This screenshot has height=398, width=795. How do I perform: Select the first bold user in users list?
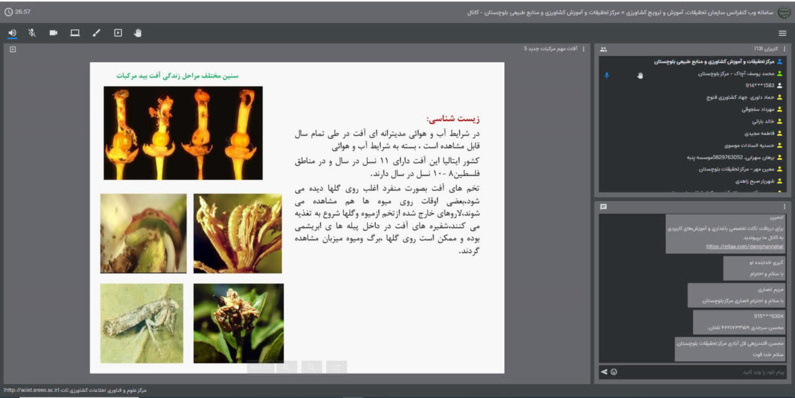coord(715,61)
